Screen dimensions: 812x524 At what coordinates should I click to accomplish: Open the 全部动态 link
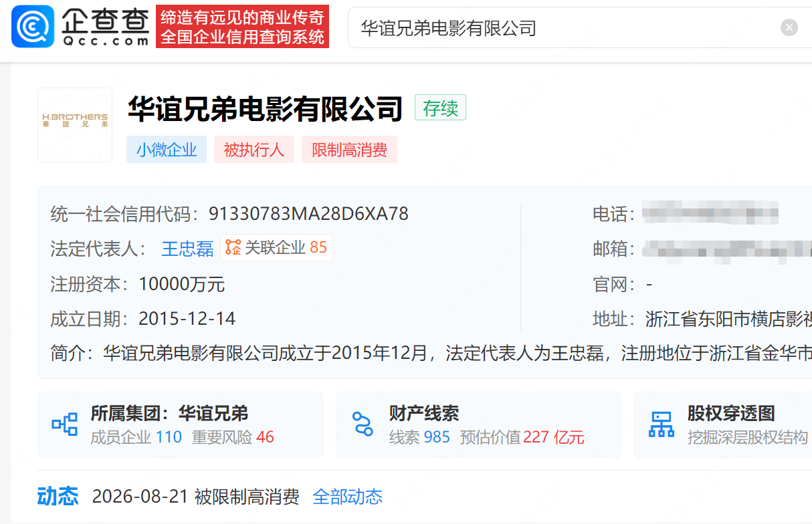click(x=347, y=497)
